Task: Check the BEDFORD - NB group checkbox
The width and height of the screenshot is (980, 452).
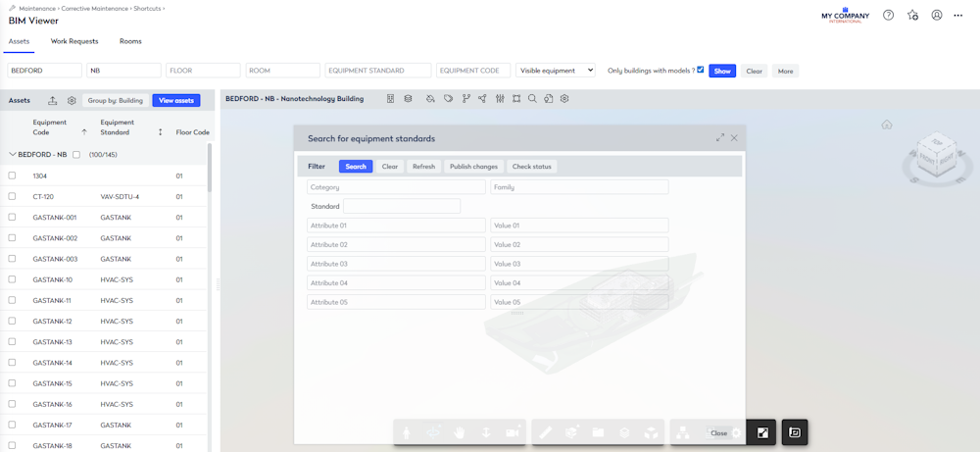Action: (x=76, y=154)
